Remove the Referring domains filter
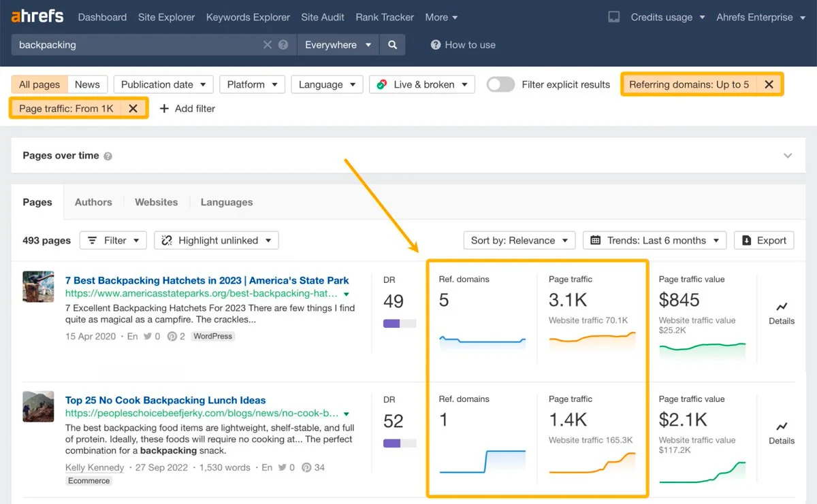The height and width of the screenshot is (504, 817). (769, 84)
